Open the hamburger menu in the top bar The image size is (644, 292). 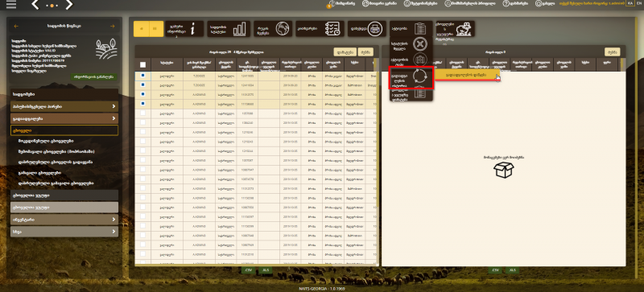[11, 5]
